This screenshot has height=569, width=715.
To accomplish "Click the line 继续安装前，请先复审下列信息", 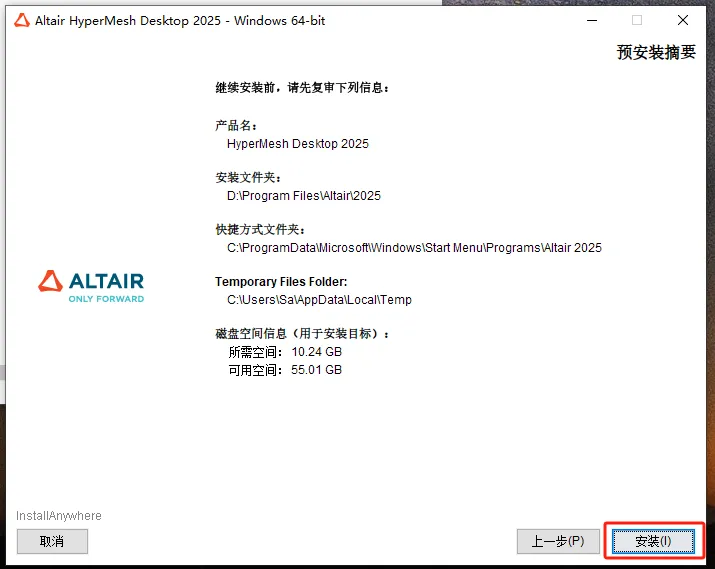I will [x=303, y=88].
